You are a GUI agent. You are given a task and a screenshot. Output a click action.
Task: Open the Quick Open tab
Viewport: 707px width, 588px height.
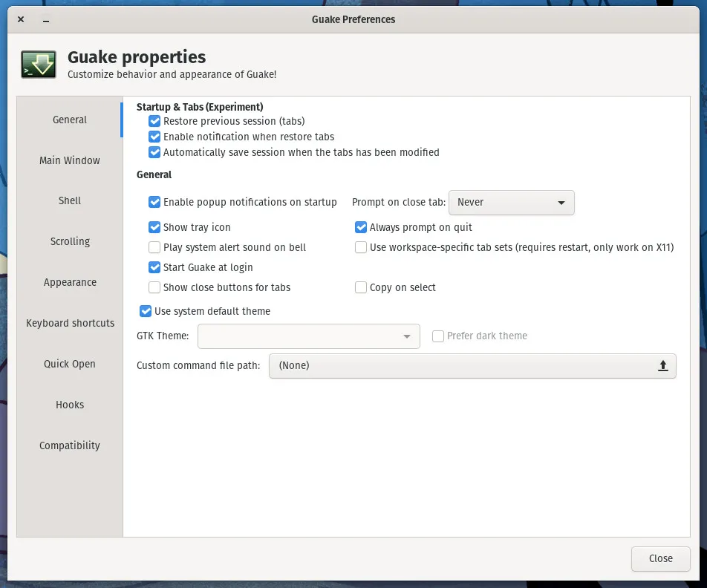(70, 364)
